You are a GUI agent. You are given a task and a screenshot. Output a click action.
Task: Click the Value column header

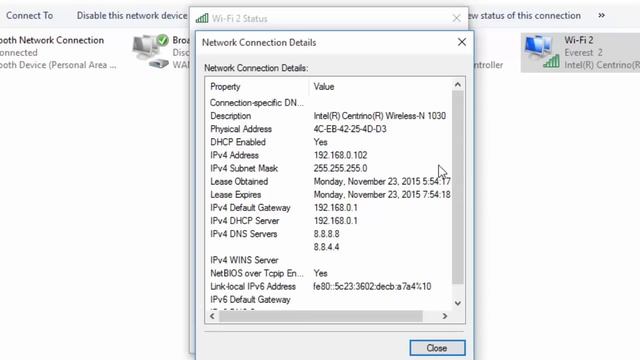pyautogui.click(x=324, y=87)
